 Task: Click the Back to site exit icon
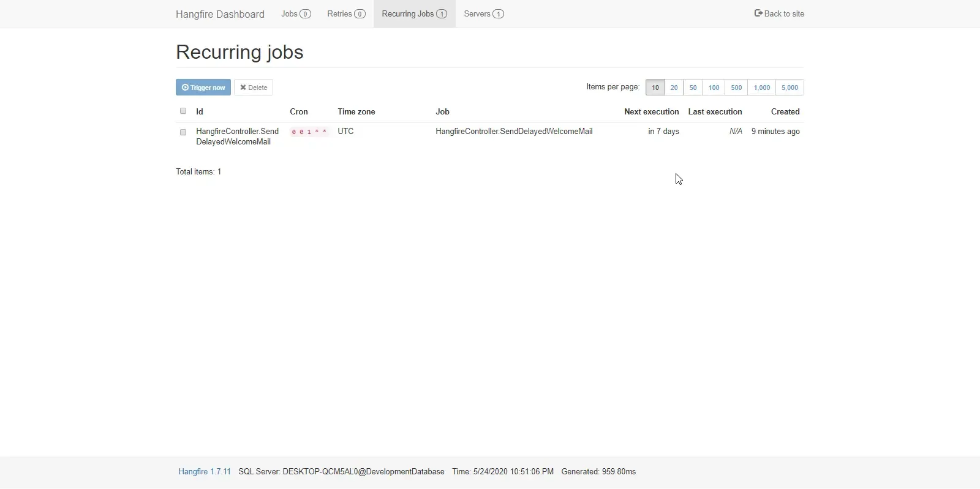coord(758,13)
